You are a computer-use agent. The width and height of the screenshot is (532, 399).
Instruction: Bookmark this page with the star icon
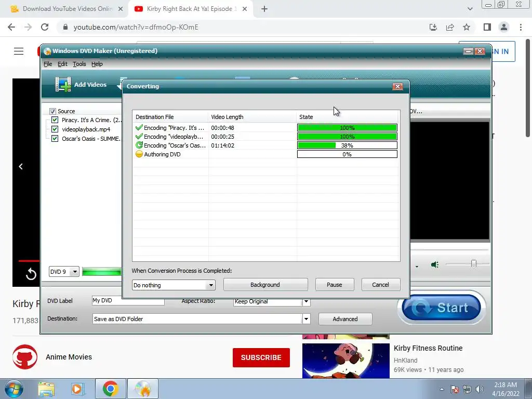tap(467, 27)
